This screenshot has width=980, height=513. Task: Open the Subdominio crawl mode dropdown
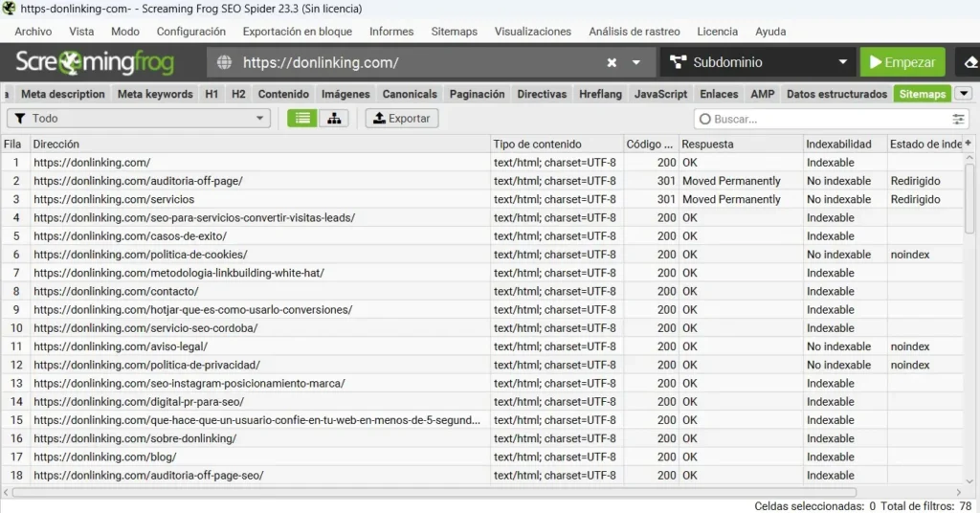[759, 62]
